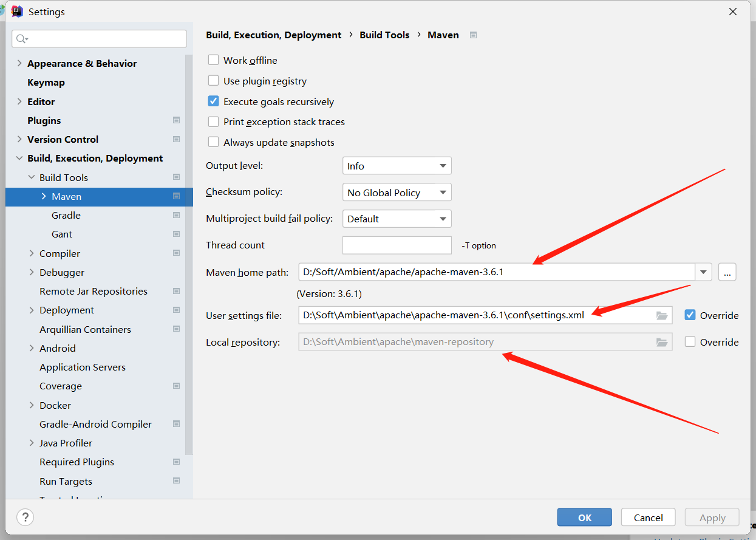Expand the Maven subtree
Image resolution: width=756 pixels, height=540 pixels.
[x=44, y=196]
